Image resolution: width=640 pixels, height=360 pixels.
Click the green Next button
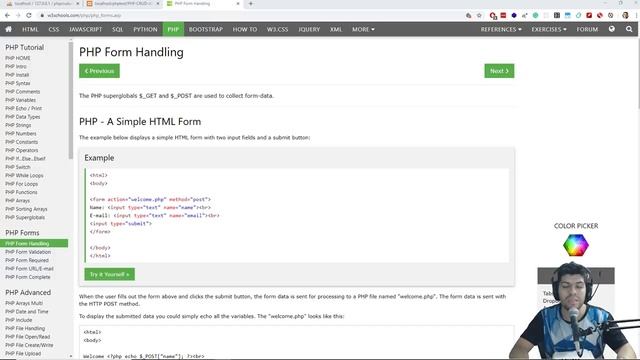[x=499, y=71]
